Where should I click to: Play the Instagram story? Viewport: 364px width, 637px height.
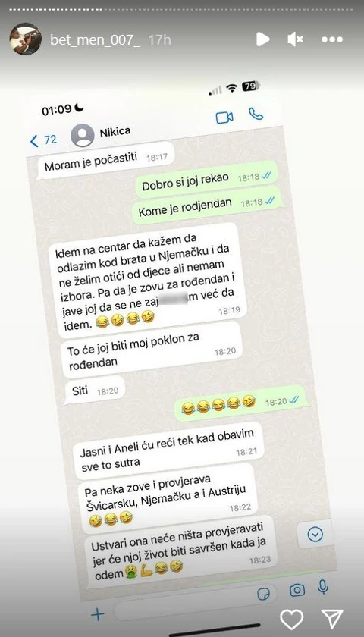pos(262,39)
